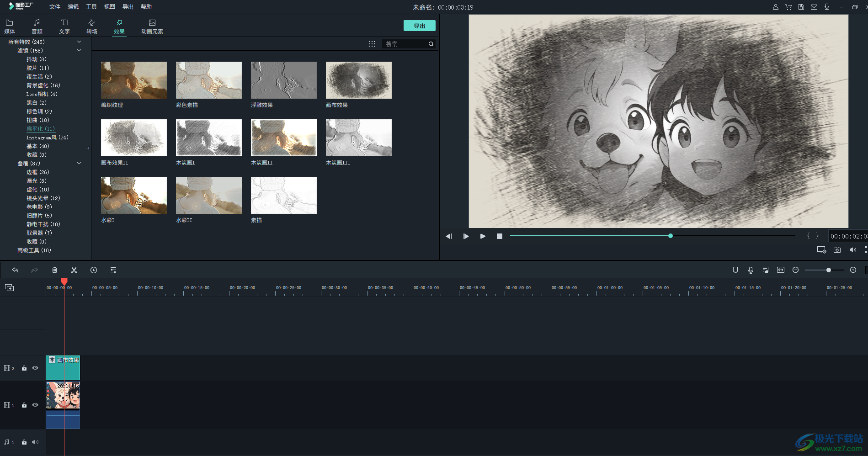Screen dimensions: 868x456
Task: Select the 高级工具 (10) category
Action: (34, 250)
